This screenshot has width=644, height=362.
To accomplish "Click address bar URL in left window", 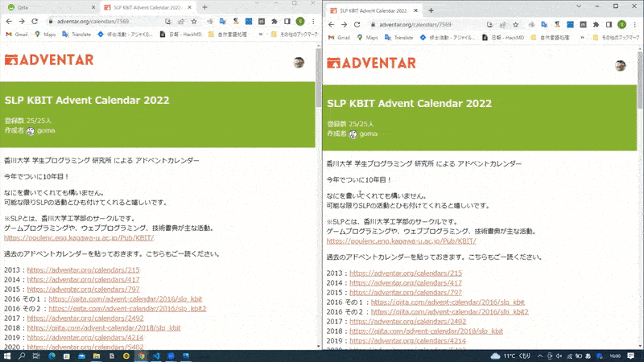I will coord(93,22).
